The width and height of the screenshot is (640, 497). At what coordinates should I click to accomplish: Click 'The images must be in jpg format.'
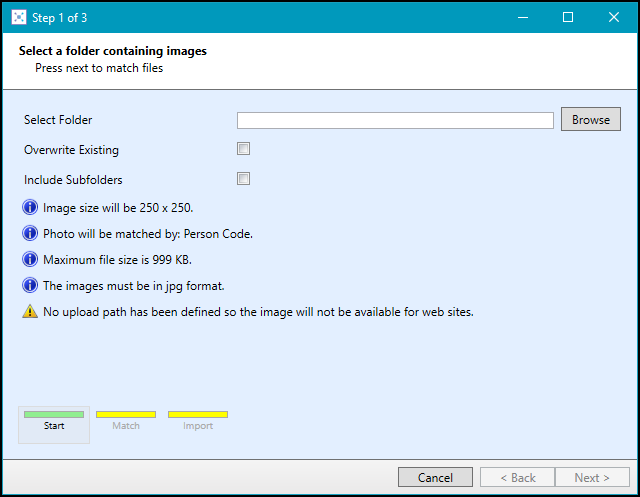(133, 286)
